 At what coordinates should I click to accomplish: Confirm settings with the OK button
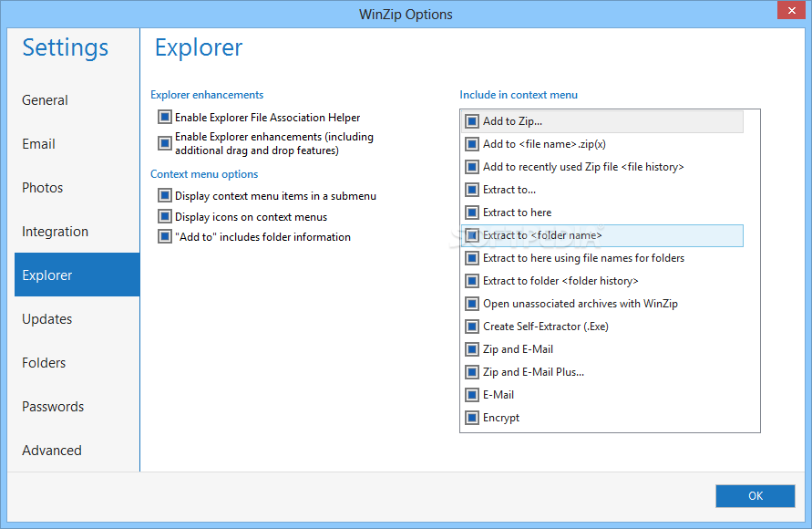(755, 496)
